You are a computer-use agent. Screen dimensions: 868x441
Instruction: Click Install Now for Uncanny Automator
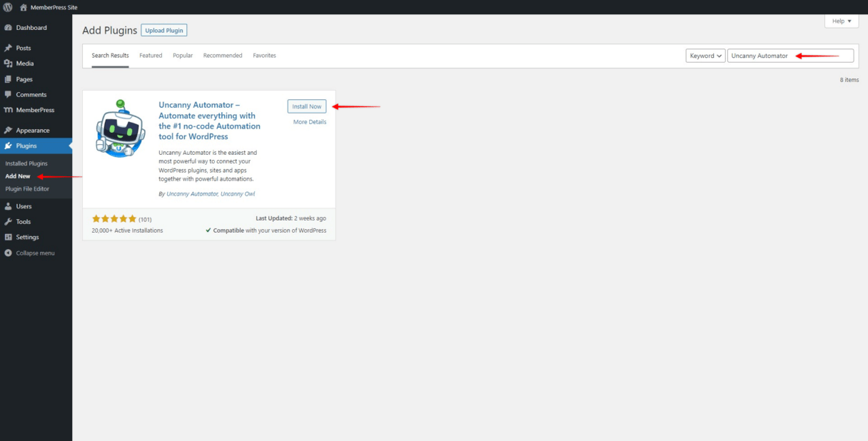(x=307, y=106)
